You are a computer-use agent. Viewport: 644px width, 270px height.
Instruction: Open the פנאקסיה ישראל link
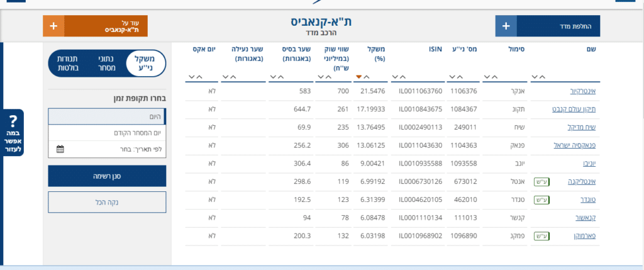(x=575, y=145)
